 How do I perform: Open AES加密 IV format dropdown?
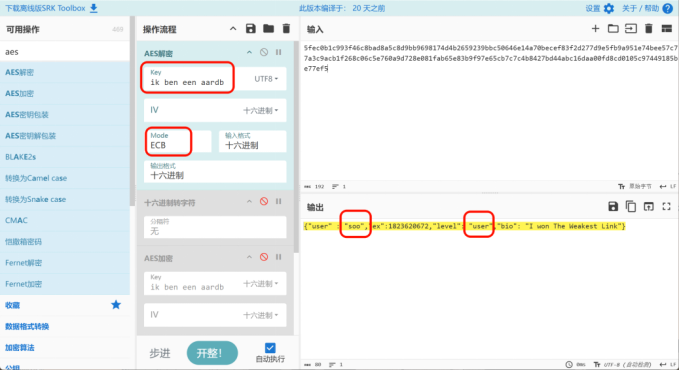point(261,315)
